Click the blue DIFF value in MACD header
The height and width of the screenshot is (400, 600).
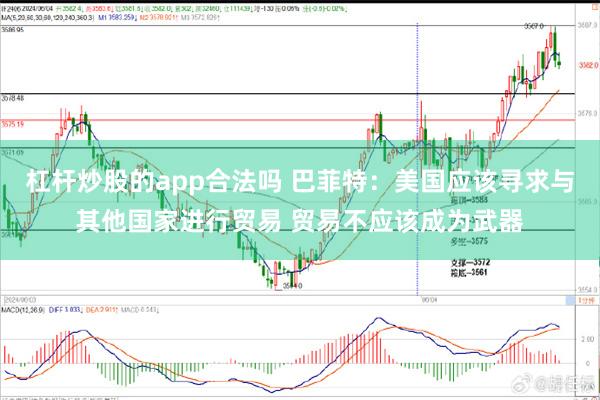click(x=64, y=309)
